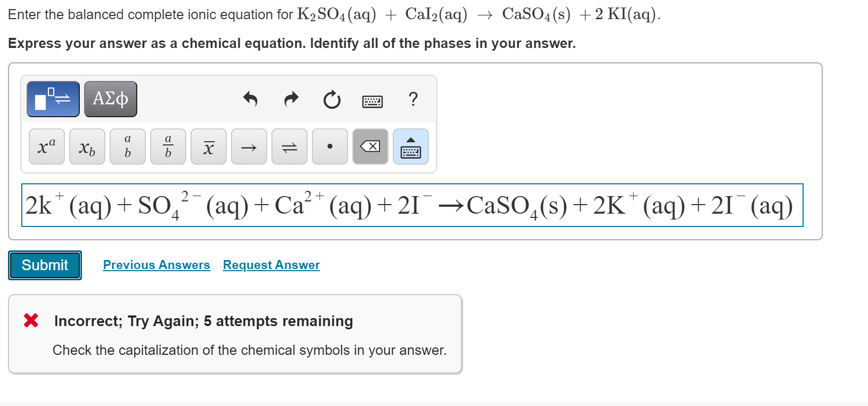Submit the ionic equation answer
Viewport: 868px width, 406px height.
(x=45, y=265)
